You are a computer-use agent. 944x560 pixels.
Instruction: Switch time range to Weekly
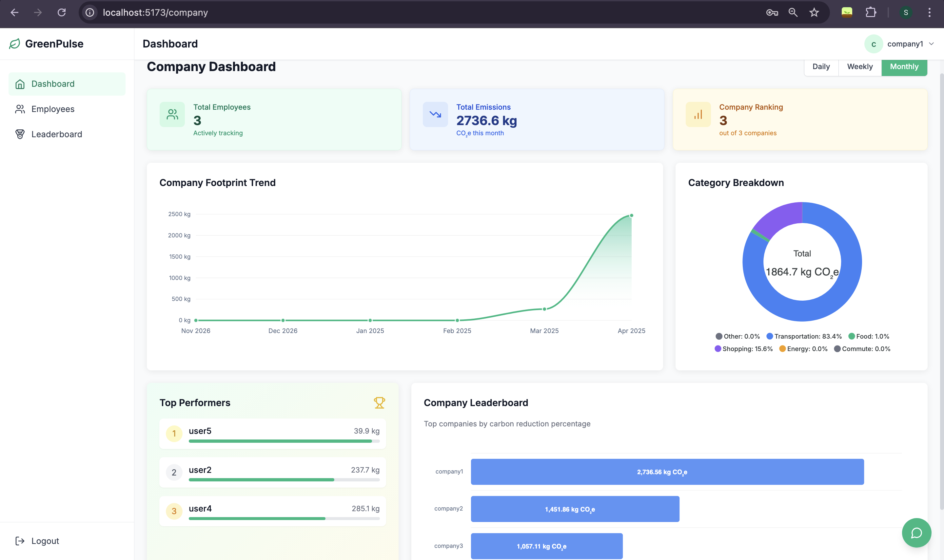pos(859,67)
